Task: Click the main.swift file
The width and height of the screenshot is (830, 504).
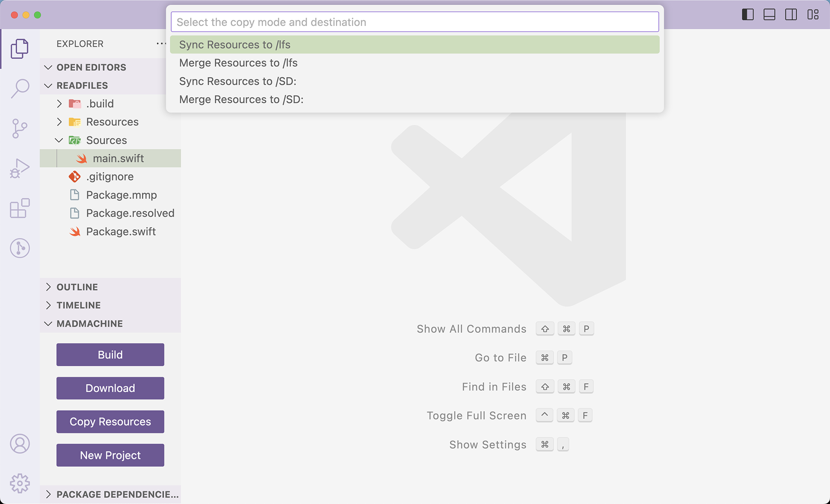Action: click(116, 158)
